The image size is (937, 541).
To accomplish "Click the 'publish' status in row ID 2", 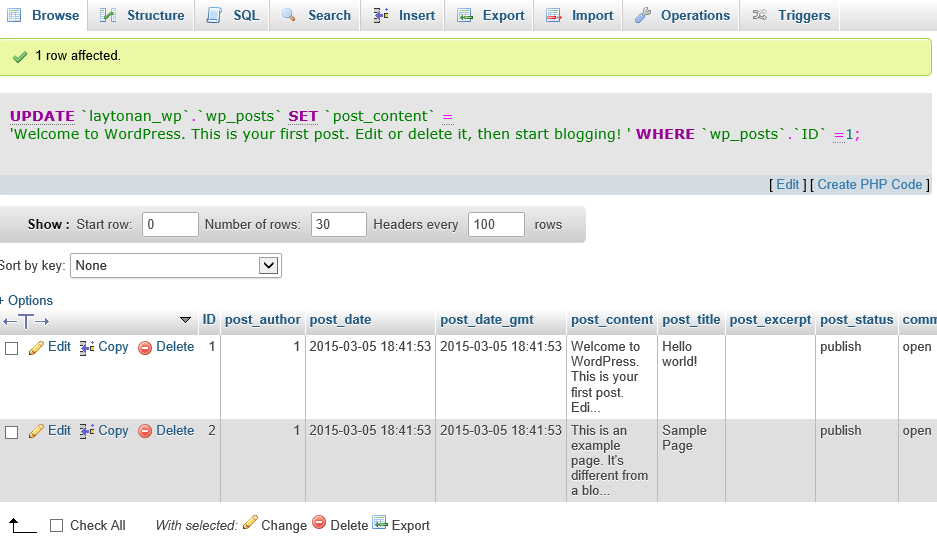I will click(840, 430).
